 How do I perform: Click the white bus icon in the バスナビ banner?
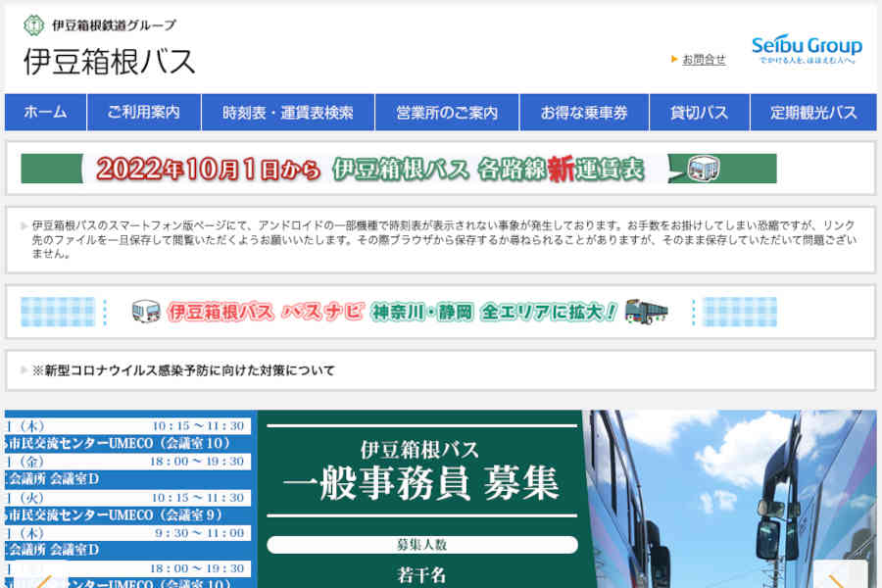coord(146,312)
